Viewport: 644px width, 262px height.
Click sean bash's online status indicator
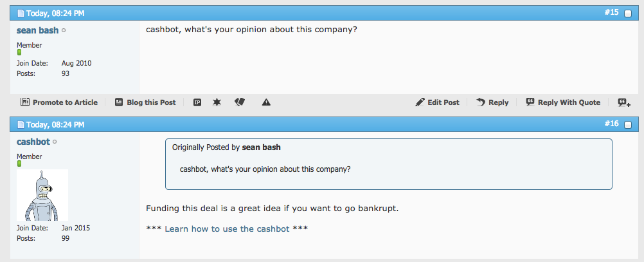point(64,30)
